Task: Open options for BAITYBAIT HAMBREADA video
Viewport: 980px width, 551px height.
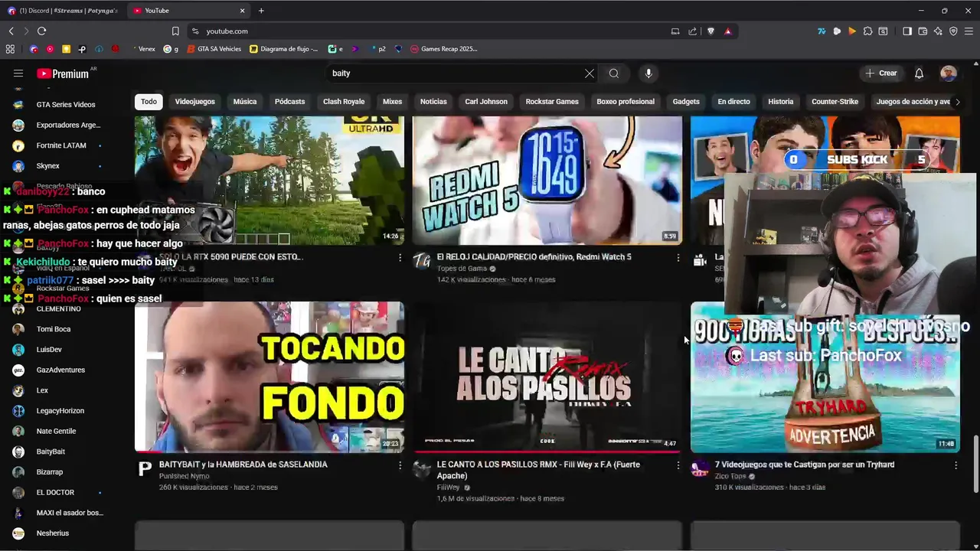Action: tap(400, 465)
